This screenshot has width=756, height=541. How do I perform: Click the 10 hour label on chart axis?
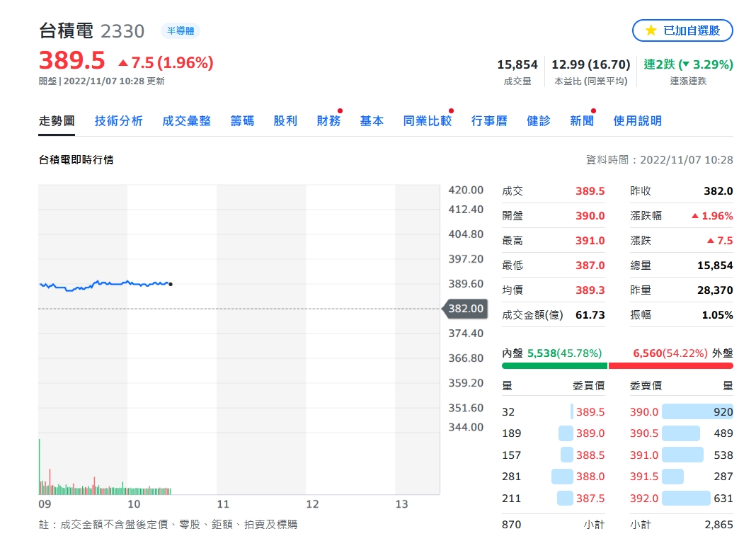[134, 504]
